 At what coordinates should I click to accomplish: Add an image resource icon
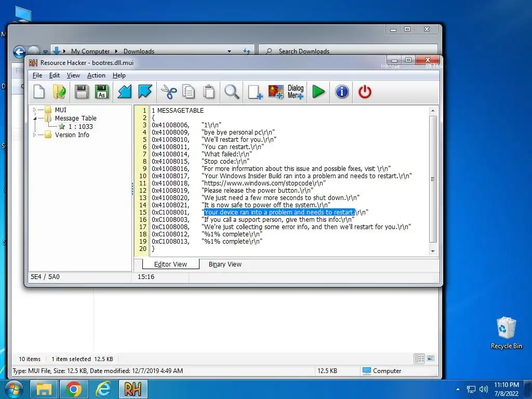coord(276,91)
